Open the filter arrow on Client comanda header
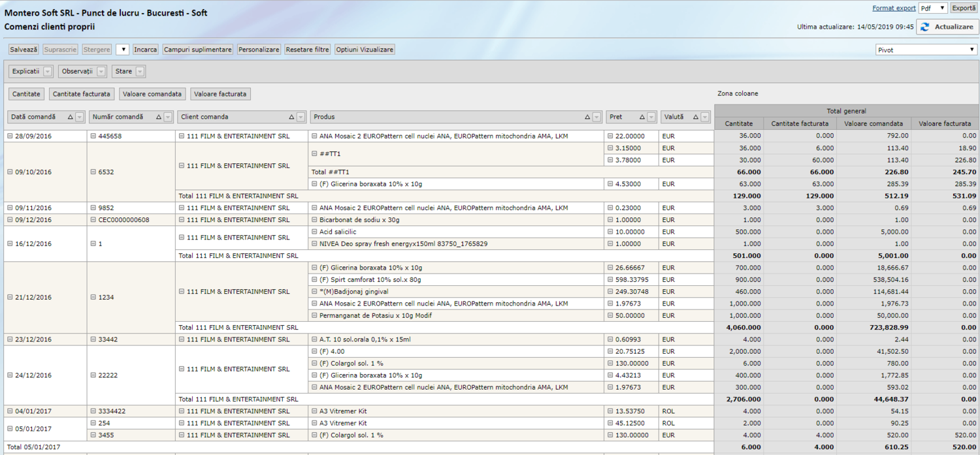 [301, 118]
